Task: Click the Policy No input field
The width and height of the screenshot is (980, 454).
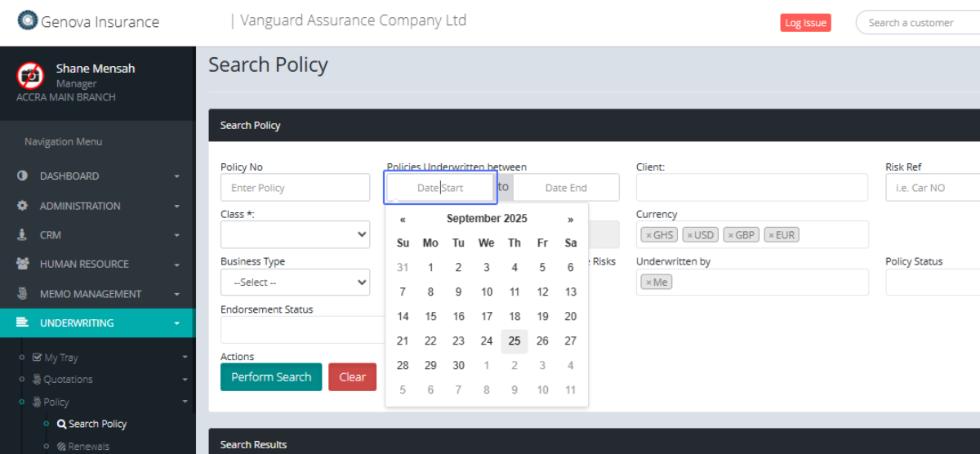Action: click(295, 188)
